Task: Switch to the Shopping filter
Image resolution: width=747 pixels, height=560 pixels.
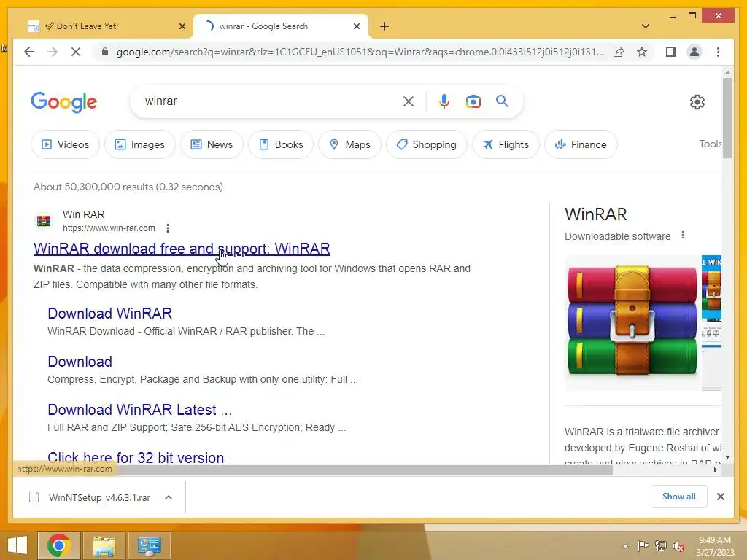Action: point(426,144)
